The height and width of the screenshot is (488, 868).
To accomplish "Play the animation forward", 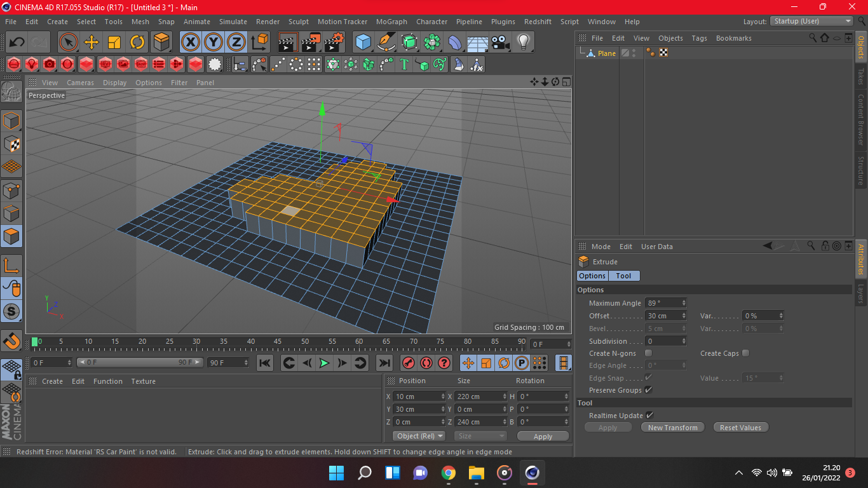I will [x=324, y=363].
